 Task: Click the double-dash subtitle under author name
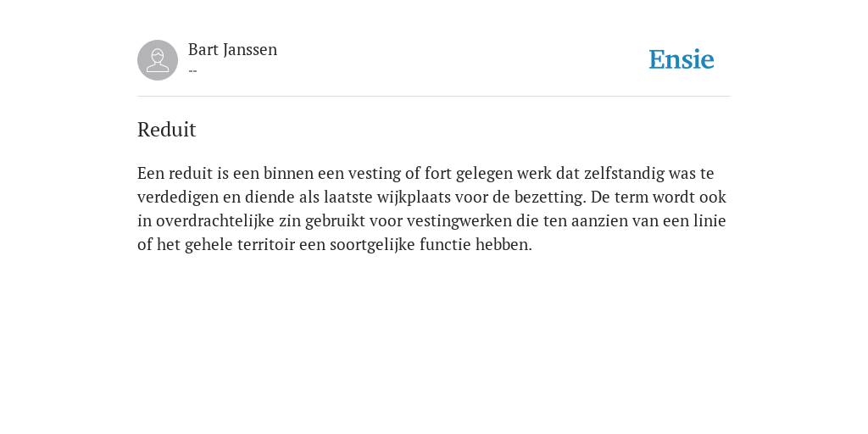(x=192, y=71)
